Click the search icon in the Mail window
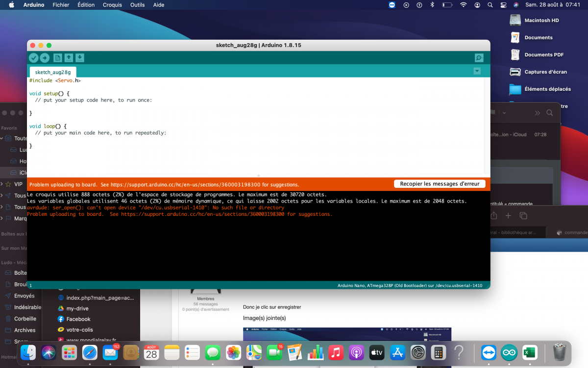Image resolution: width=588 pixels, height=368 pixels. pos(550,113)
